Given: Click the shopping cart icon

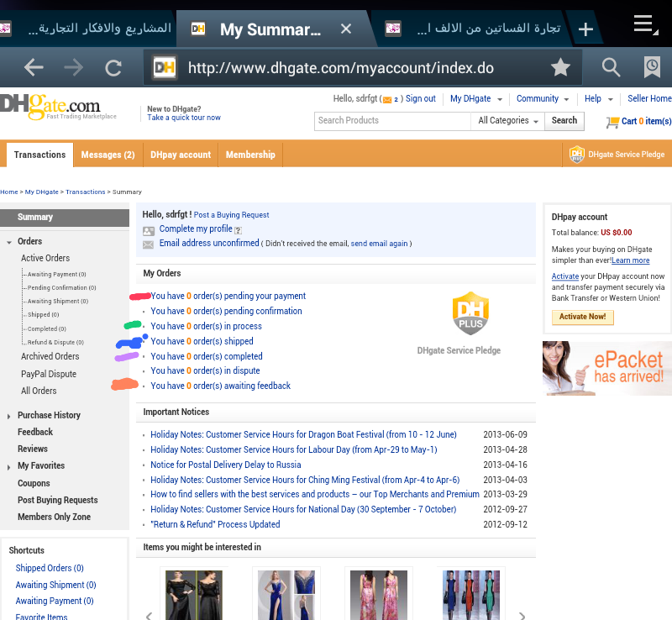Looking at the screenshot, I should (x=612, y=122).
